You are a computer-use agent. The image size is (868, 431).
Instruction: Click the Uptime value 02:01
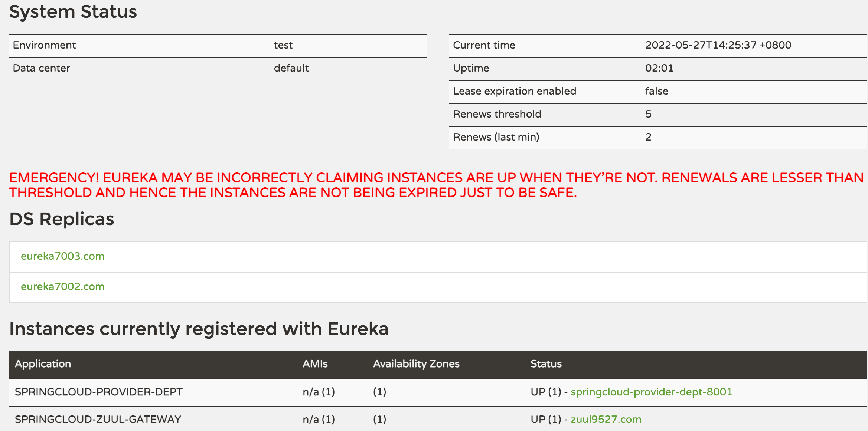coord(659,68)
